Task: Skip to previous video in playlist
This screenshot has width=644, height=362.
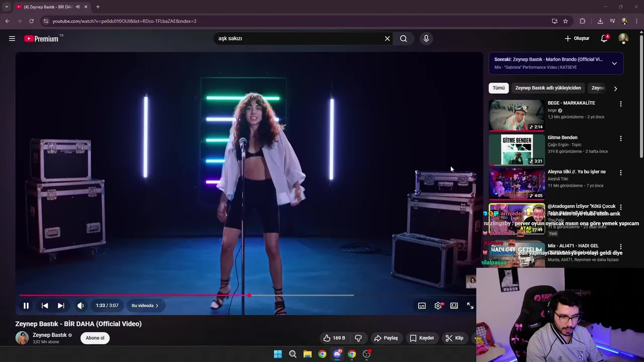Action: point(45,305)
